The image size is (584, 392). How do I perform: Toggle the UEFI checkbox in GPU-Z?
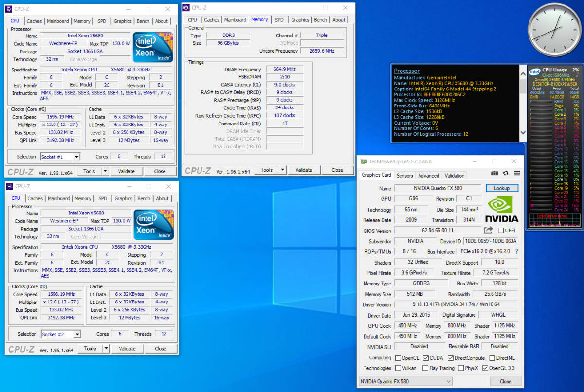pos(501,231)
